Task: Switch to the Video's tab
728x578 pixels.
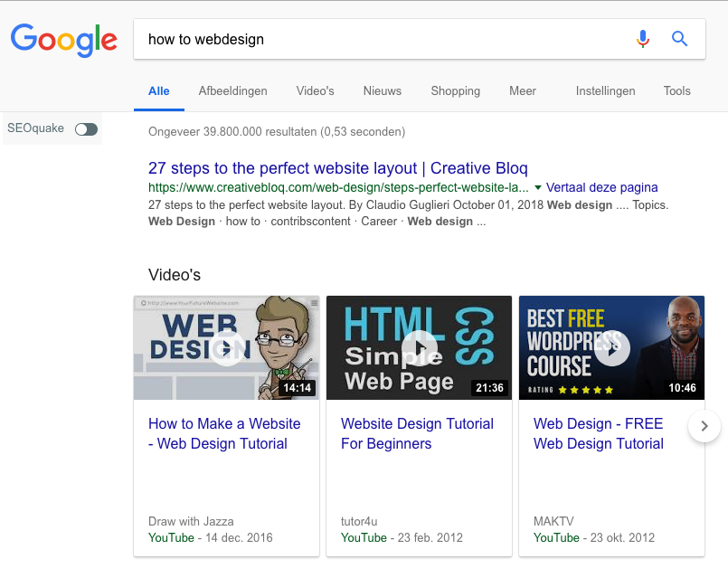Action: tap(315, 90)
